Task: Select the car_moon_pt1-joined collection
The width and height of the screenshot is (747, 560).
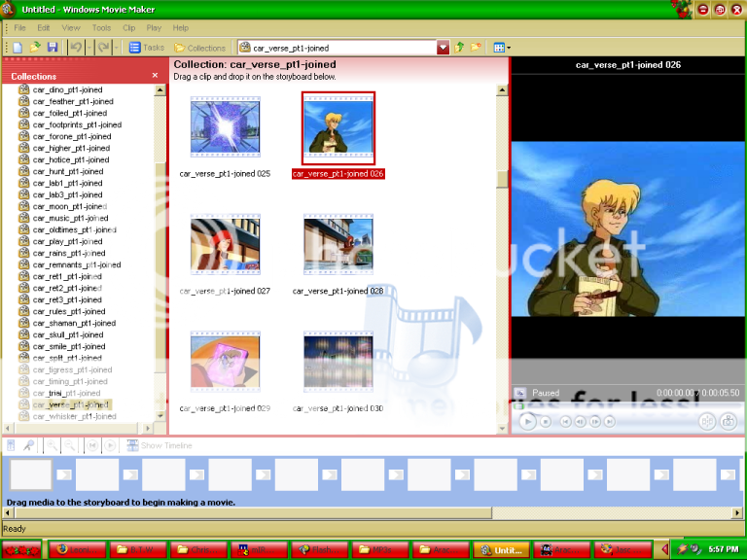Action: point(70,207)
